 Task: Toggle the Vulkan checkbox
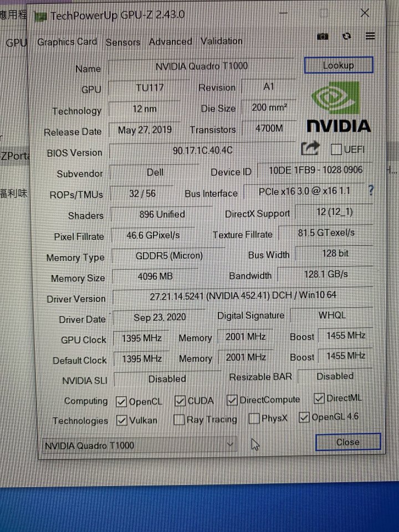click(121, 421)
